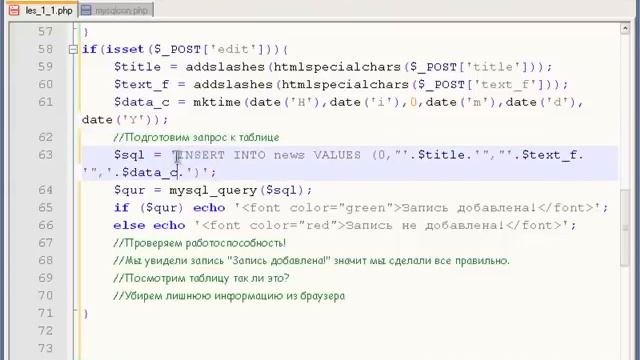Click line number 57 in the margin

coord(45,31)
